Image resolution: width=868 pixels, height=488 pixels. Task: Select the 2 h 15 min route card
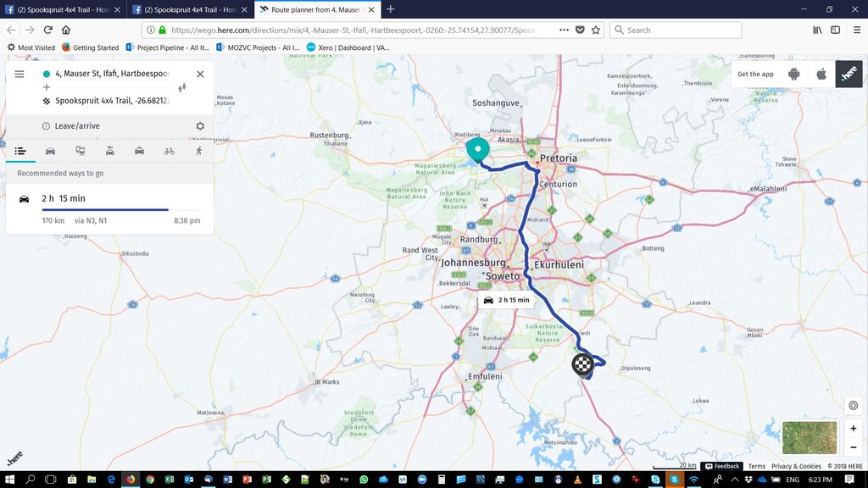point(109,208)
